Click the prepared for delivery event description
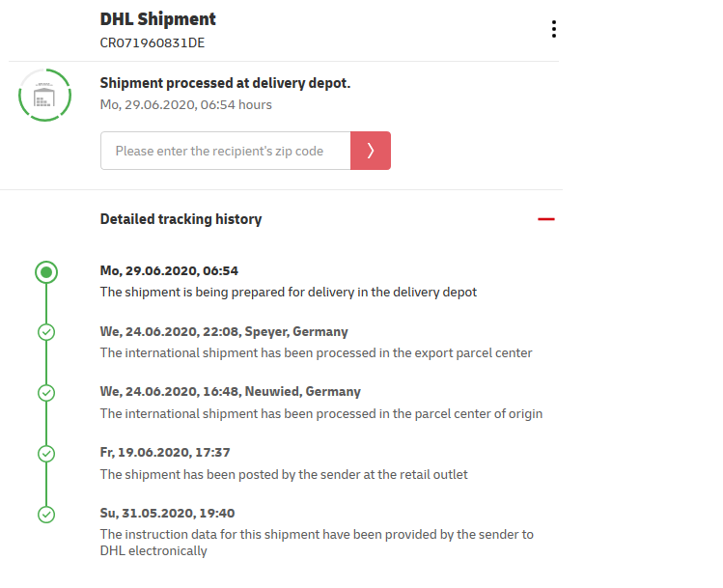The width and height of the screenshot is (723, 588). (289, 292)
